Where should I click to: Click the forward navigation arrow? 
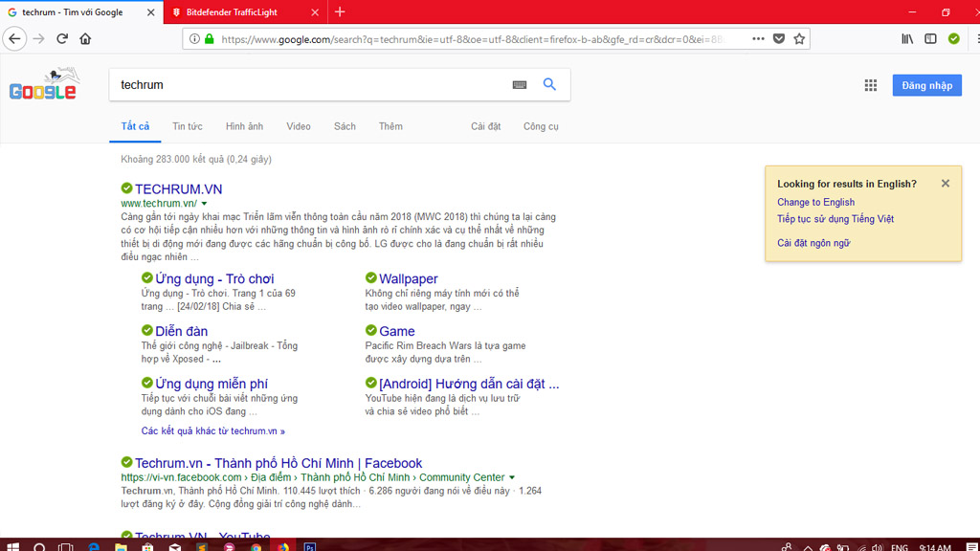pyautogui.click(x=38, y=38)
